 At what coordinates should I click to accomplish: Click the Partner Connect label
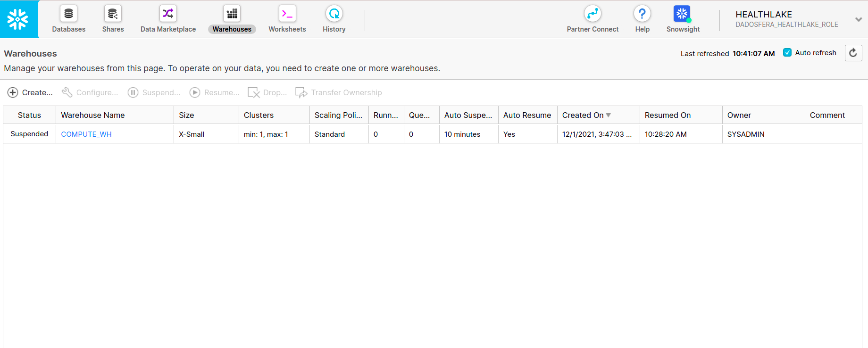pos(593,29)
